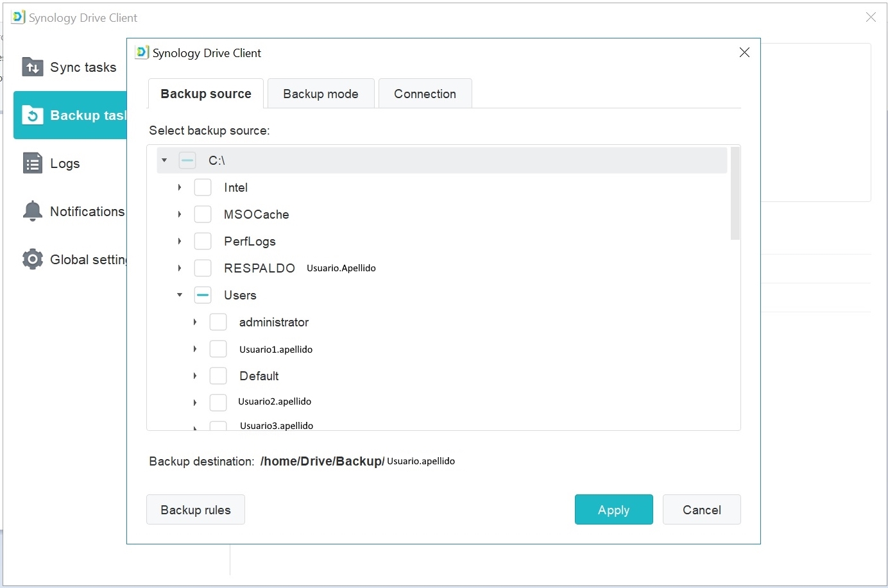Click Synology Drive logo in dialog title

[142, 53]
